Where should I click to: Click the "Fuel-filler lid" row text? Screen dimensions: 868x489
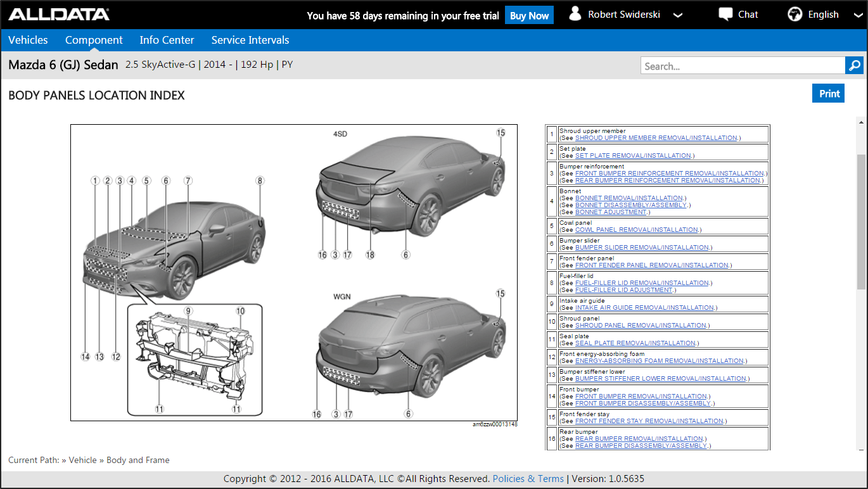[x=577, y=276]
